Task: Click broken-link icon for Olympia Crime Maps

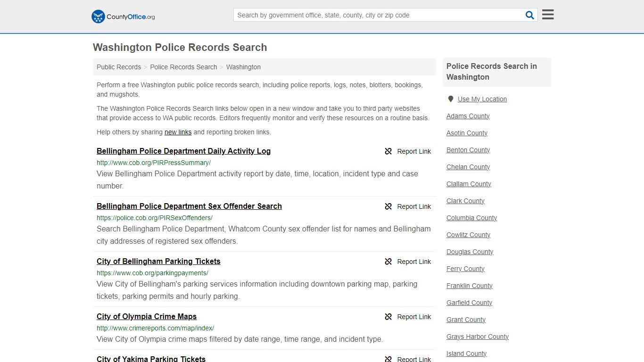Action: click(x=388, y=317)
